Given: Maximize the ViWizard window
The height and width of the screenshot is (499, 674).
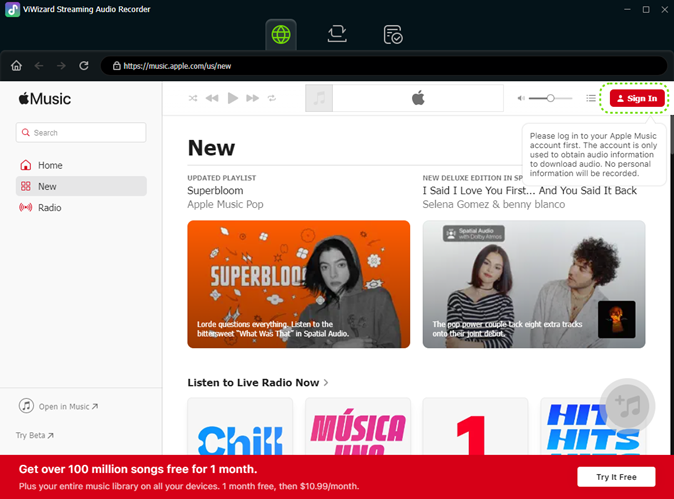Looking at the screenshot, I should [646, 9].
